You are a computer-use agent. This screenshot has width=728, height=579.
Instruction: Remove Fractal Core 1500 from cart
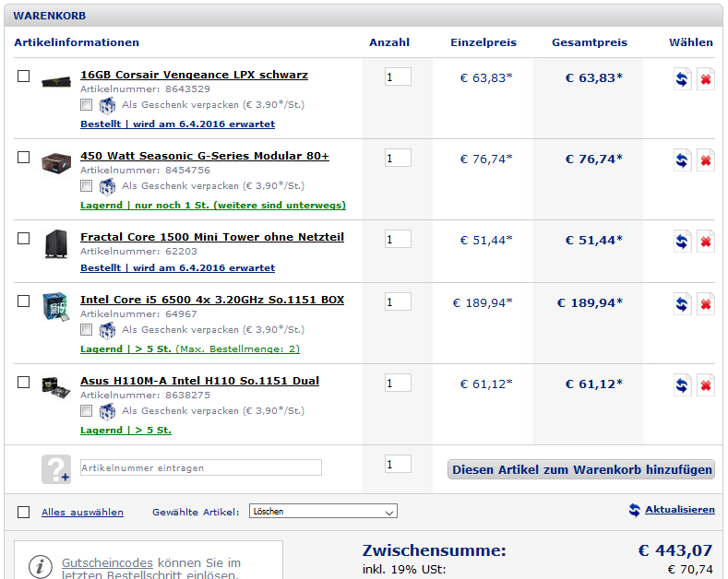(705, 242)
